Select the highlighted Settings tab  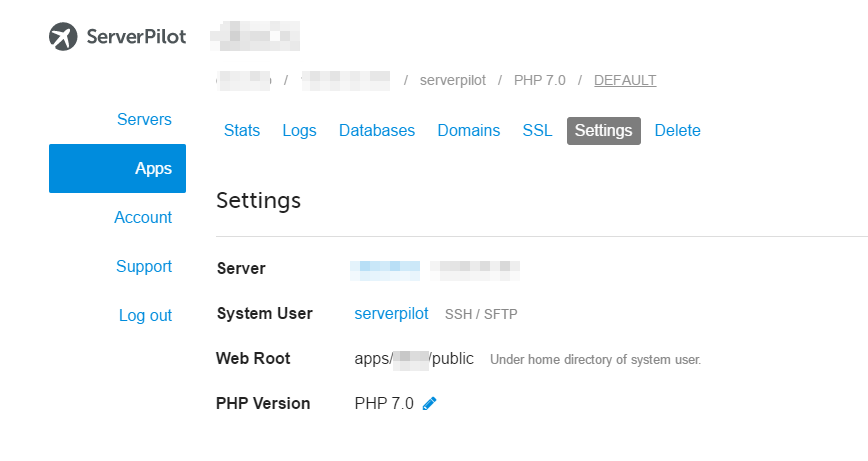point(604,131)
